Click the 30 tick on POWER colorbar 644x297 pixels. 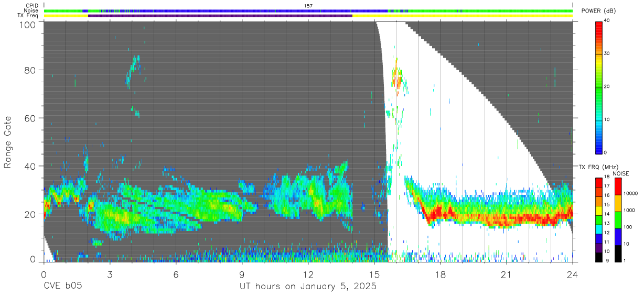[x=607, y=54]
